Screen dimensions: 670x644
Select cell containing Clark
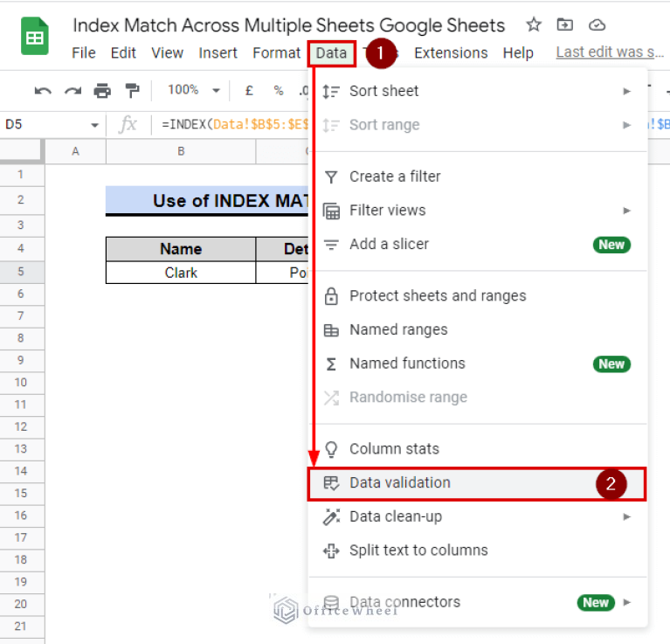[x=181, y=273]
